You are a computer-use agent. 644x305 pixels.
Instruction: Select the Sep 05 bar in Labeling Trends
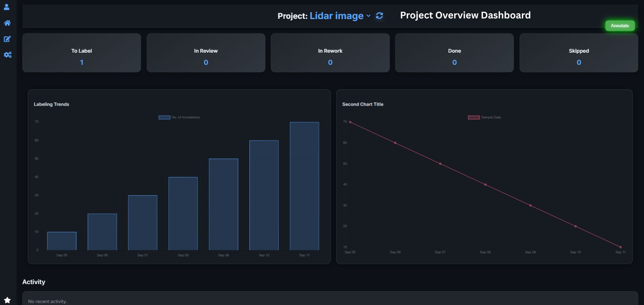(x=62, y=241)
